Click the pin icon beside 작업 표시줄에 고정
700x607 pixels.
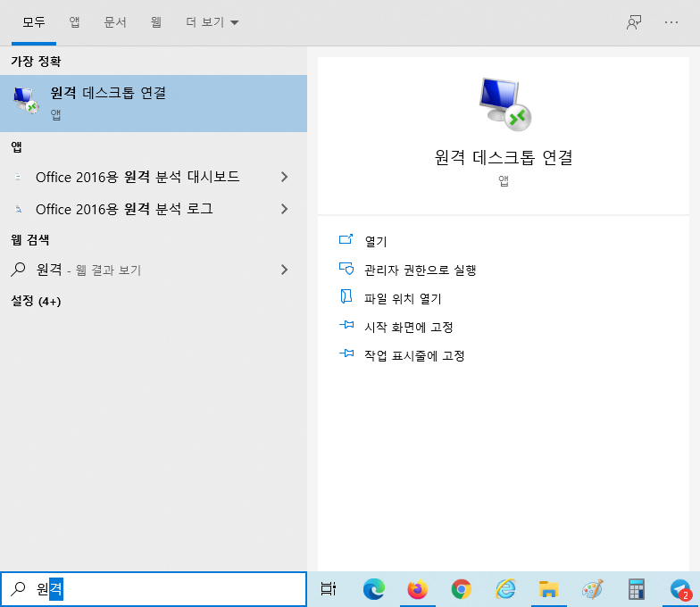click(x=346, y=353)
